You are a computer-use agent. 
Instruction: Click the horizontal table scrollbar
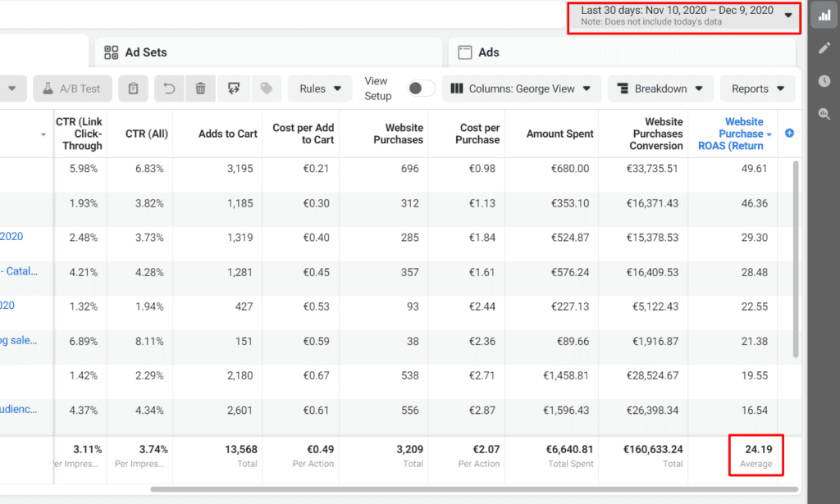pos(474,489)
